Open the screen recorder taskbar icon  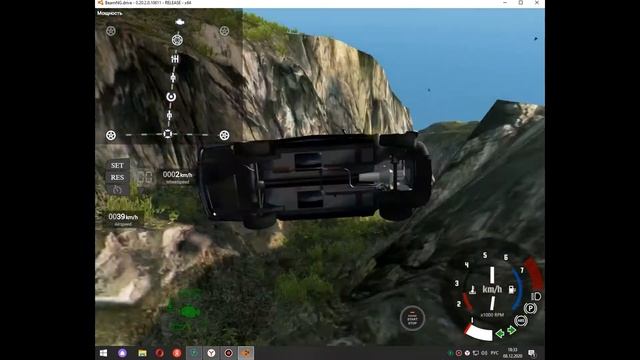pyautogui.click(x=229, y=353)
